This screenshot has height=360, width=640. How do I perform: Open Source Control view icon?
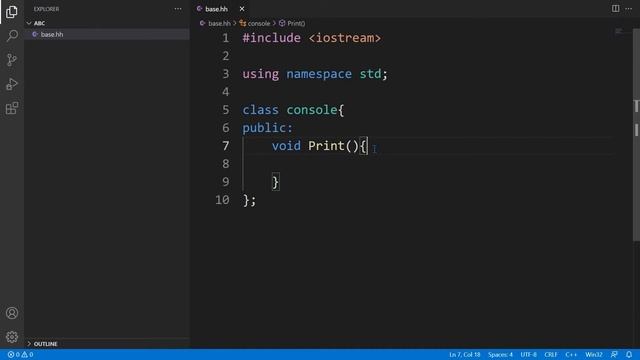(12, 60)
